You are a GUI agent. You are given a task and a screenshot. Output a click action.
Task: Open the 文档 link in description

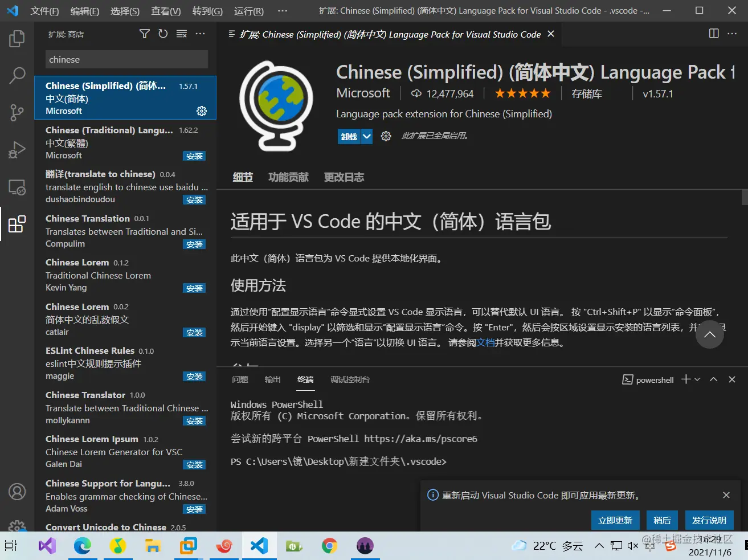click(485, 342)
